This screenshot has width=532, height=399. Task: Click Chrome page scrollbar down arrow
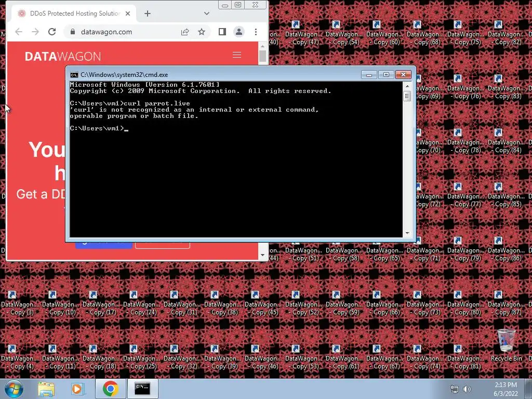point(262,255)
